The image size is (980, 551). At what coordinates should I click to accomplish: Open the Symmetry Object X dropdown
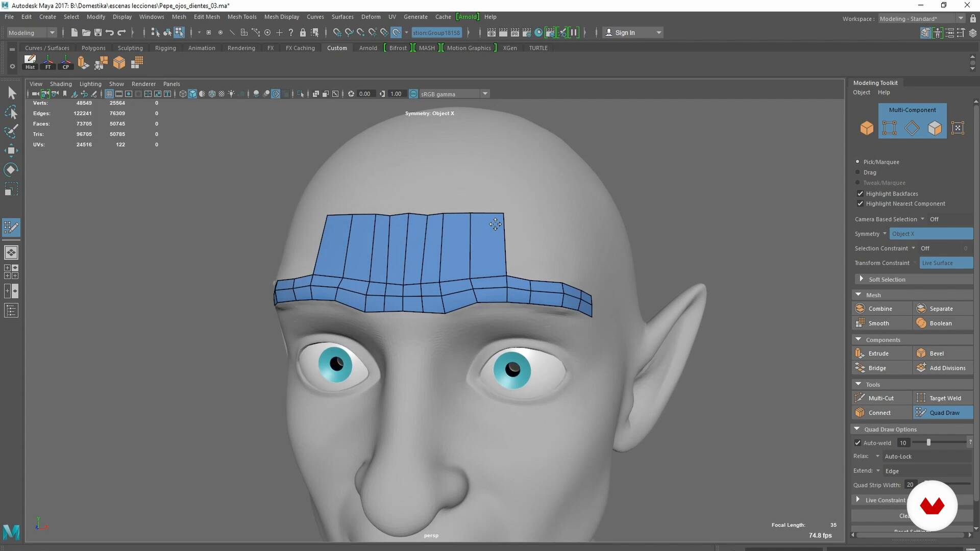pos(931,234)
